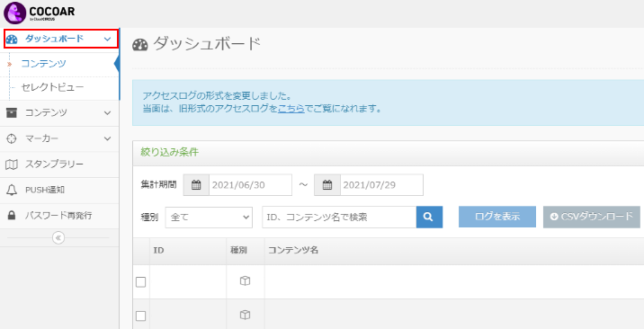Check the second row checkbox
This screenshot has height=329, width=644.
[141, 316]
